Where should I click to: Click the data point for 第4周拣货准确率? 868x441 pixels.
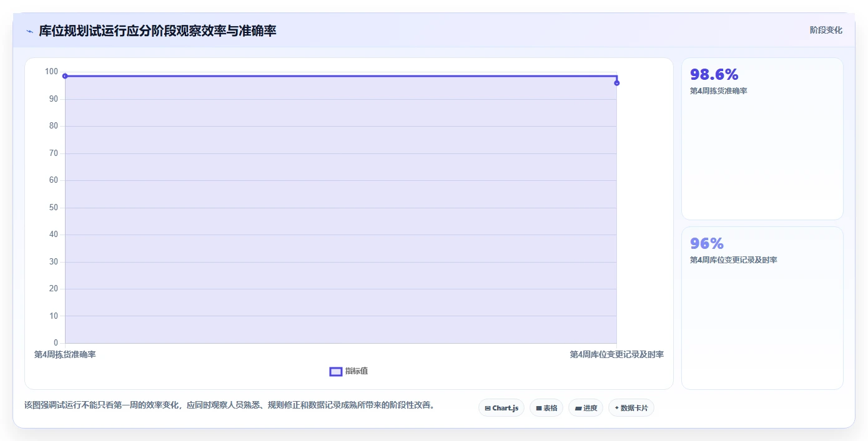point(65,76)
